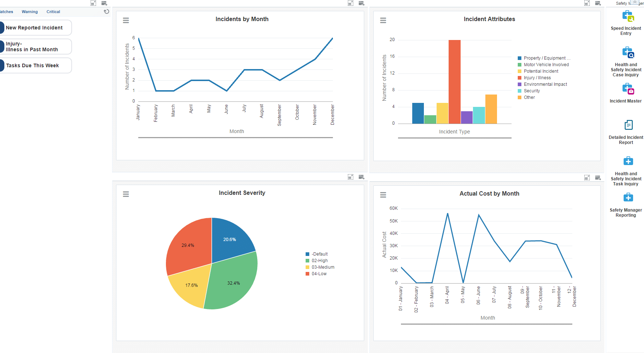The image size is (644, 353).
Task: Open Incident Attributes hamburger menu
Action: pos(383,20)
